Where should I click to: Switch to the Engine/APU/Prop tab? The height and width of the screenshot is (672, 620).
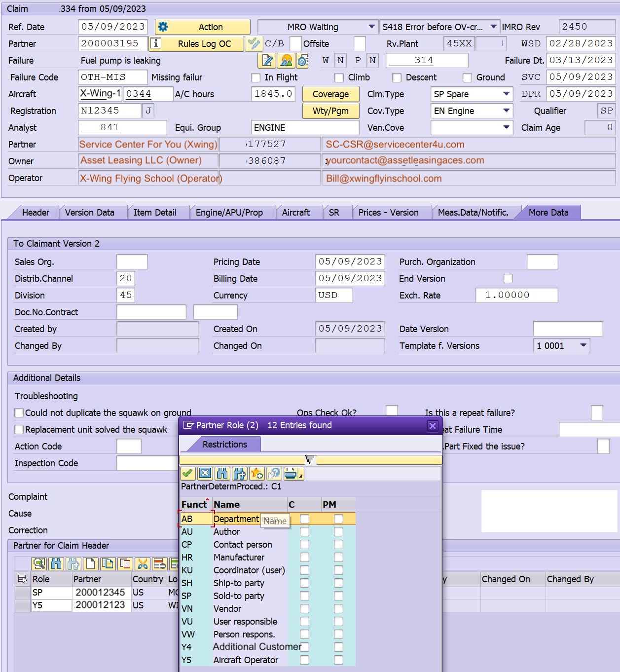(229, 213)
